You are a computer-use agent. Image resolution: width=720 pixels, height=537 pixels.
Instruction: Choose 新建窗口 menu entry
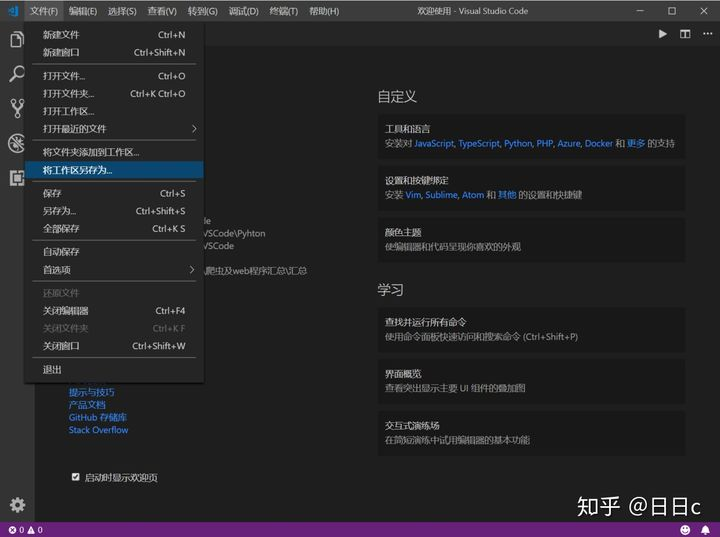pos(115,52)
